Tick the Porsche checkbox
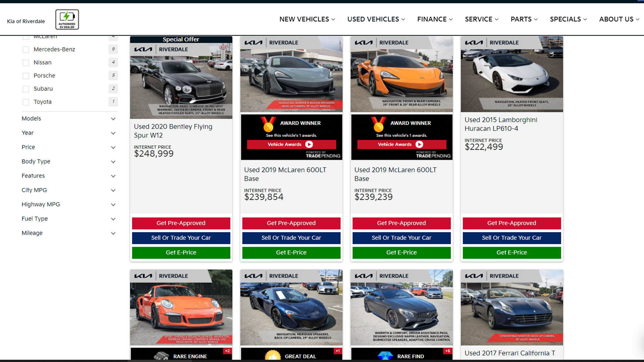This screenshot has width=644, height=362. (26, 76)
